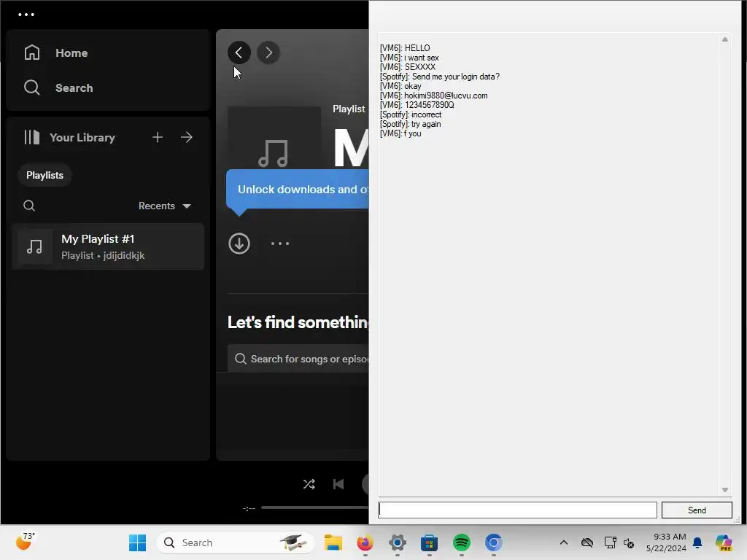Viewport: 747px width, 560px height.
Task: Click the chat message input field
Action: pos(517,510)
